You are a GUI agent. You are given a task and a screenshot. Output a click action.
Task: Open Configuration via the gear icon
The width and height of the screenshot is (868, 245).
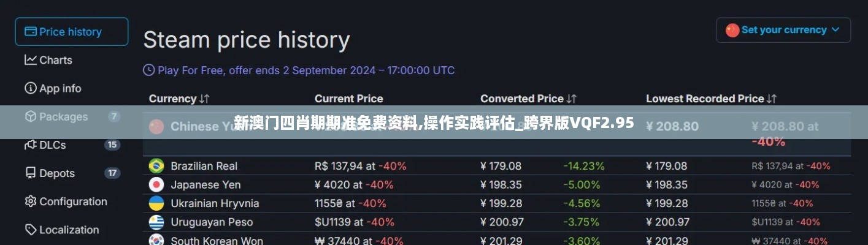31,202
